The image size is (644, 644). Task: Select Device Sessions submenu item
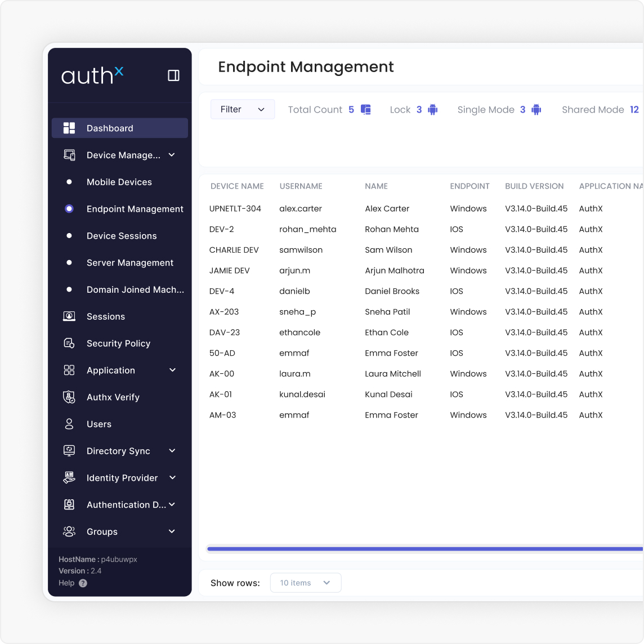point(122,236)
